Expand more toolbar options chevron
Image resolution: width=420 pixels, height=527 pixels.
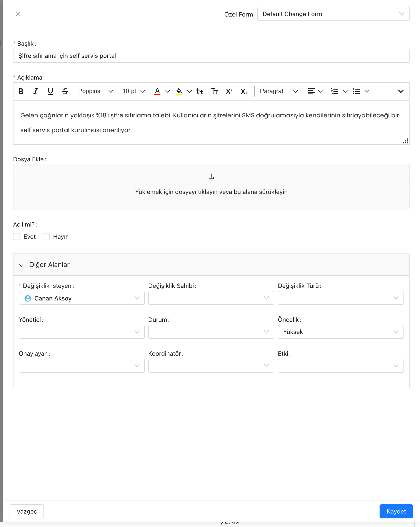(401, 91)
